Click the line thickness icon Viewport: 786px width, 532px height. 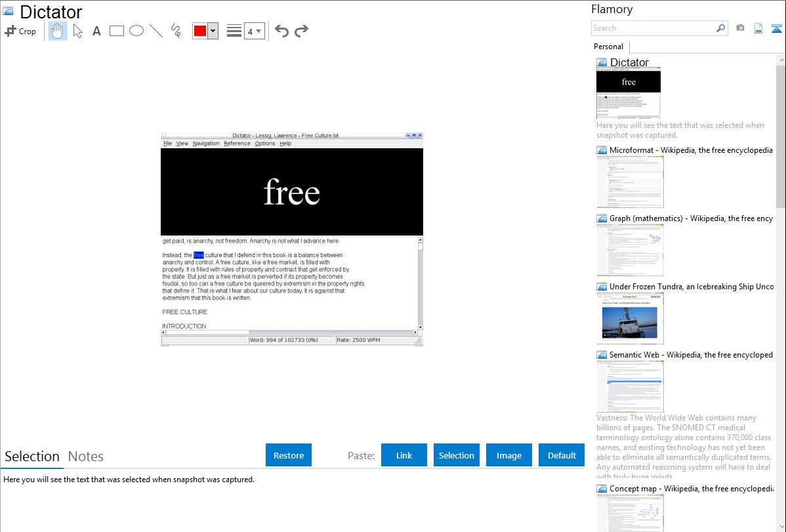click(x=234, y=31)
